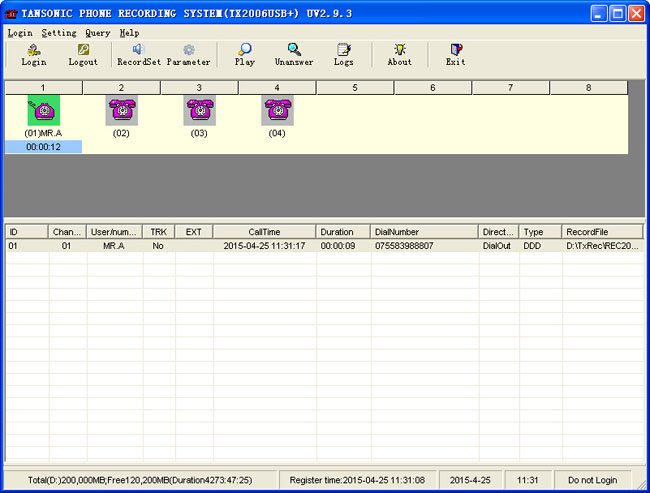Image resolution: width=650 pixels, height=493 pixels.
Task: Select the active channel (01)MR.A phone
Action: pyautogui.click(x=43, y=110)
